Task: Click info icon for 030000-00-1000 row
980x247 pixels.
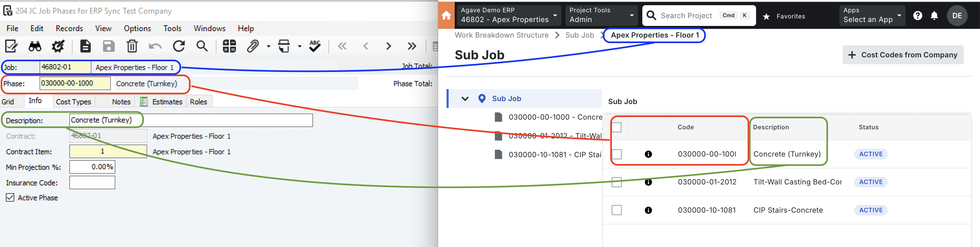Action: coord(648,154)
